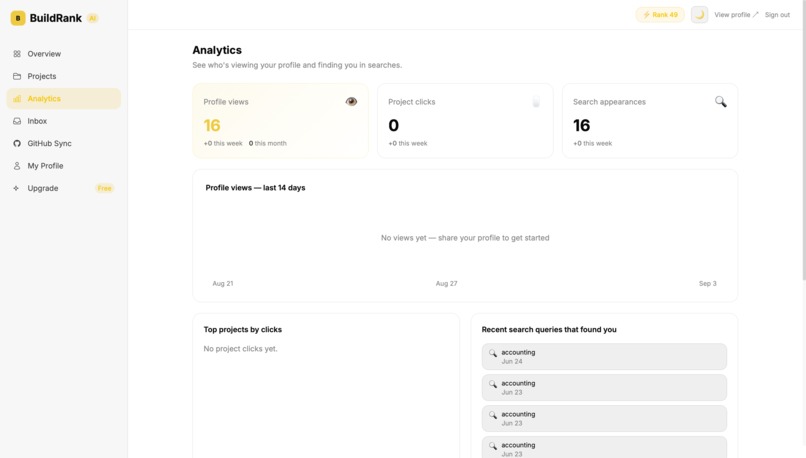Select the Project clicks card

(465, 121)
